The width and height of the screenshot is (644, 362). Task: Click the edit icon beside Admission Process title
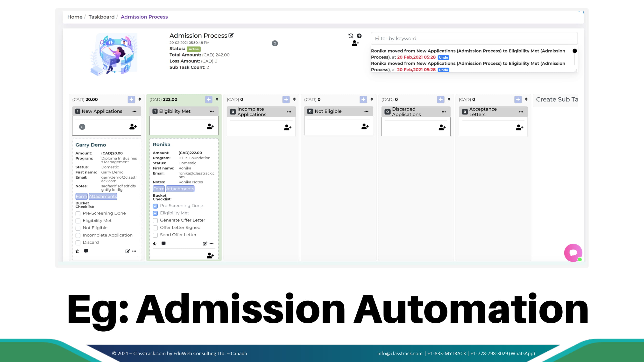(231, 35)
